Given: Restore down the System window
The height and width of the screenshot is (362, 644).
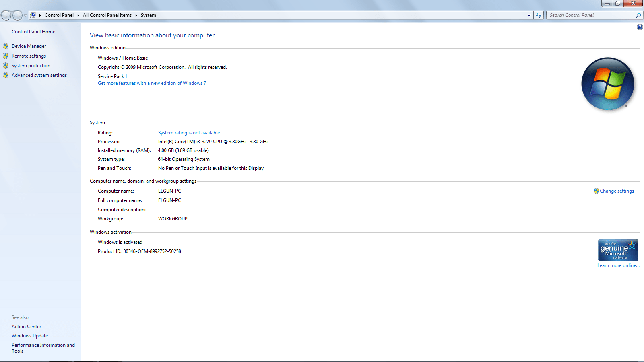Looking at the screenshot, I should pos(618,4).
